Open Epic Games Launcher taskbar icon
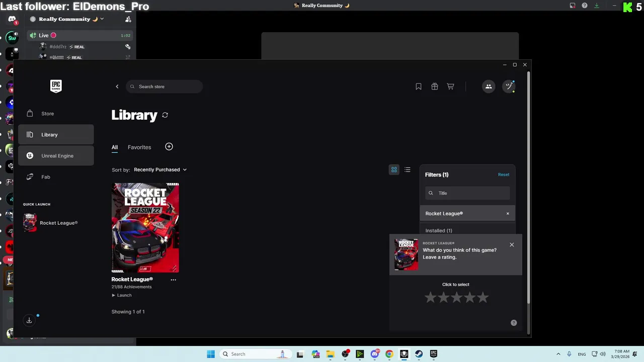Viewport: 644px width, 362px height. 434,354
